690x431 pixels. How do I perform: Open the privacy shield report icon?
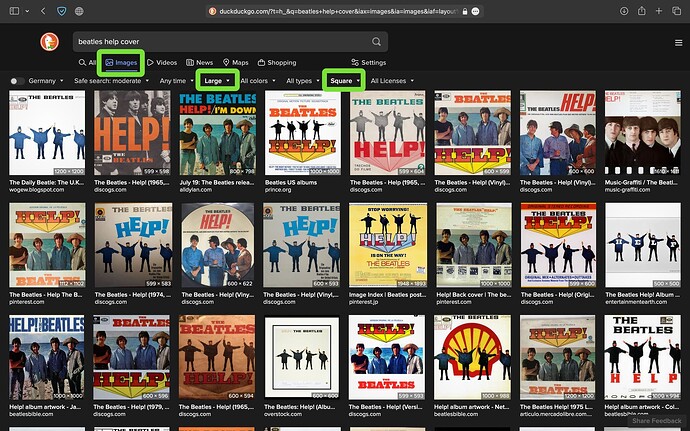point(62,11)
